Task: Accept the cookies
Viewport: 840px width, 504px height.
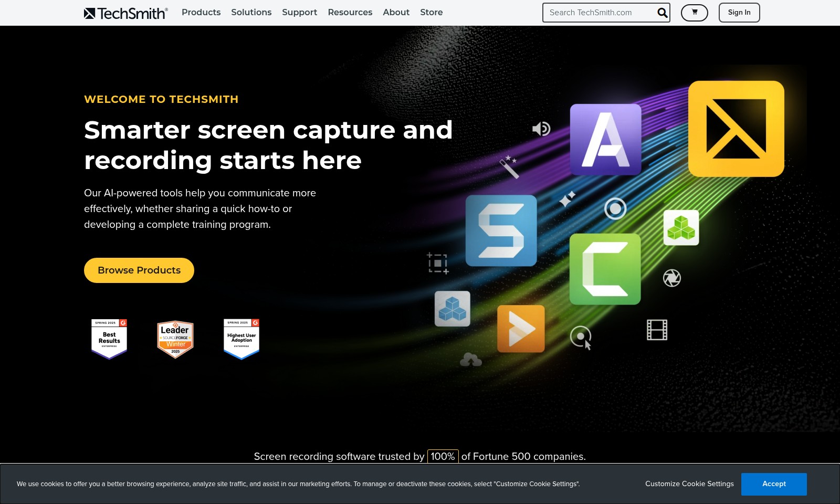Action: pyautogui.click(x=774, y=484)
